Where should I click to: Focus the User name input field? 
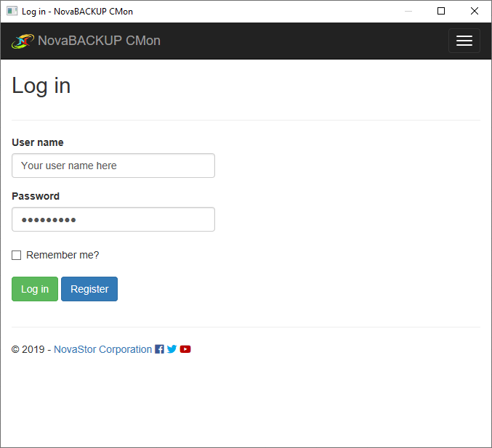[113, 166]
